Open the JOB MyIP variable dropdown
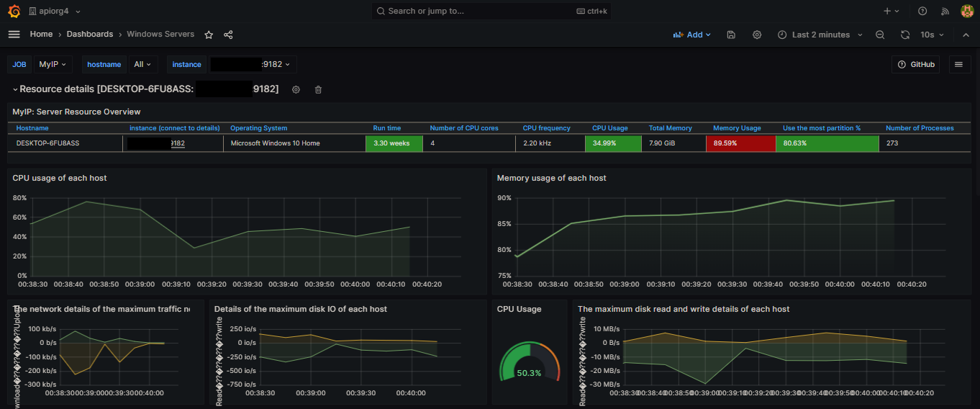 pyautogui.click(x=53, y=64)
